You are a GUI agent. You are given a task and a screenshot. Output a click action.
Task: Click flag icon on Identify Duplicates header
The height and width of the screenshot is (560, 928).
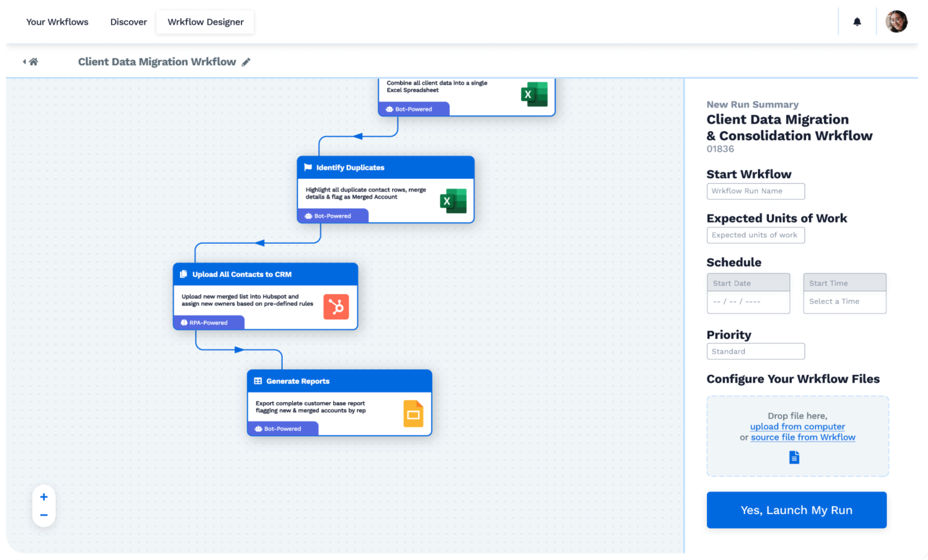[308, 168]
